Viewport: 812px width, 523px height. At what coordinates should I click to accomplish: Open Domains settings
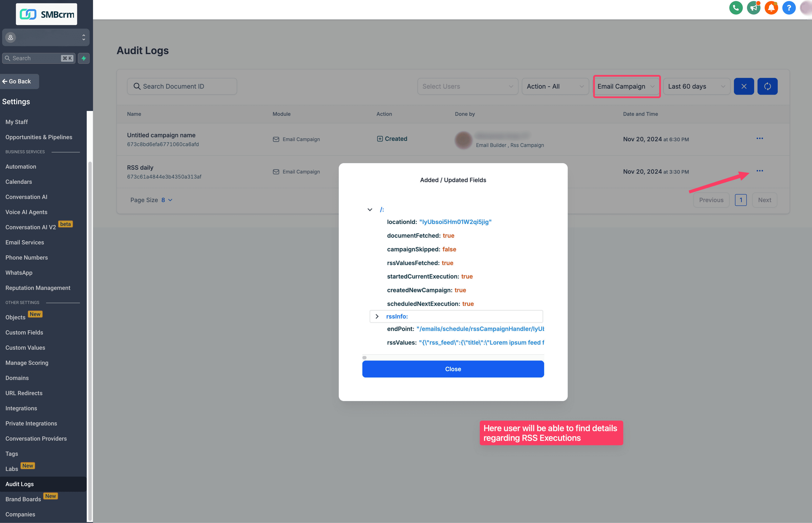17,378
